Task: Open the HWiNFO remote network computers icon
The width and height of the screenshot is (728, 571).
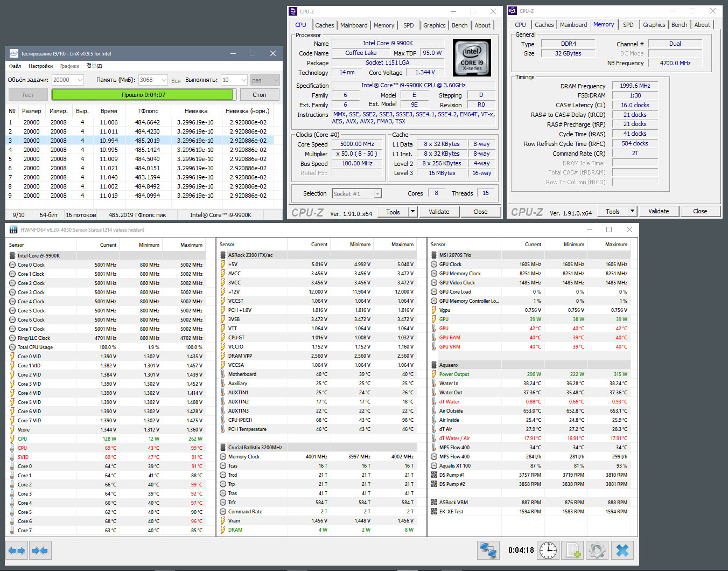Action: [488, 551]
